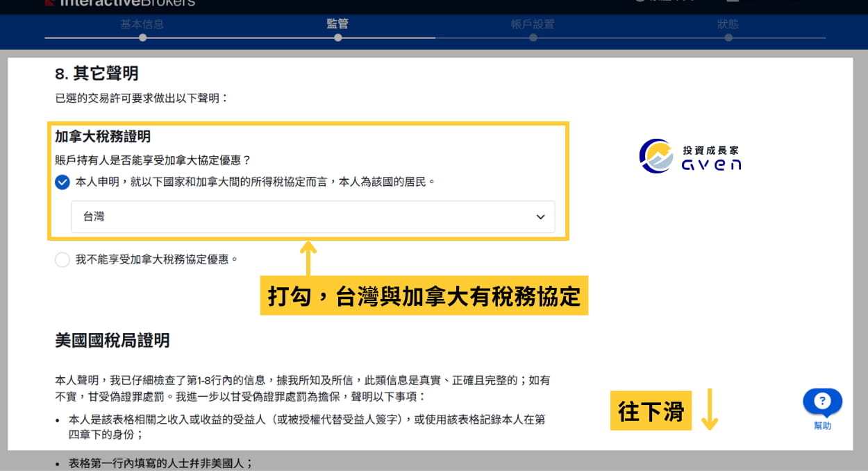The height and width of the screenshot is (471, 868).
Task: Go to the 帳戶設置 step
Action: (533, 24)
